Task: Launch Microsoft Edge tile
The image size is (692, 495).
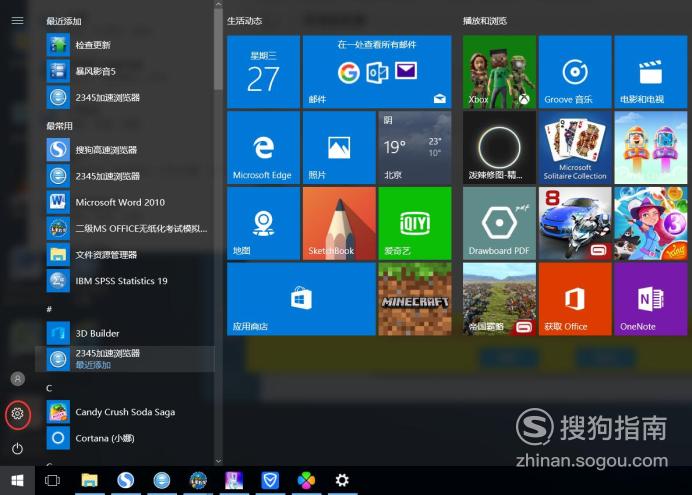Action: click(x=263, y=147)
